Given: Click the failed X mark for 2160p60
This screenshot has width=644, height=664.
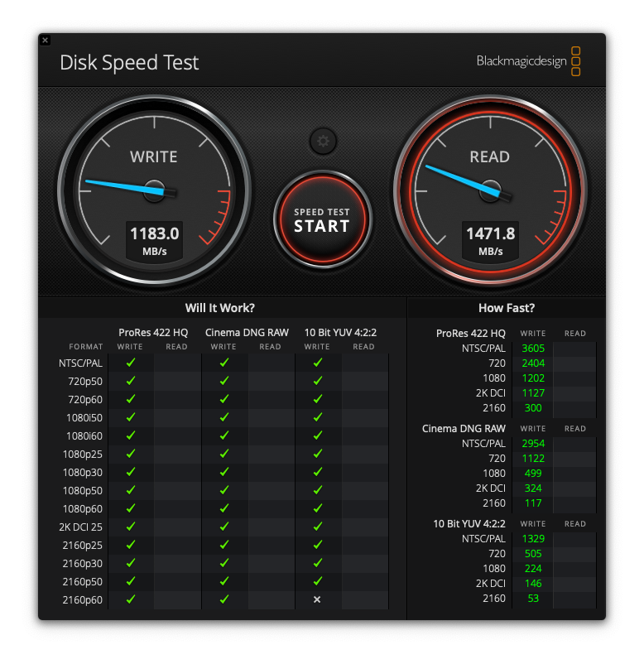Looking at the screenshot, I should [x=317, y=599].
